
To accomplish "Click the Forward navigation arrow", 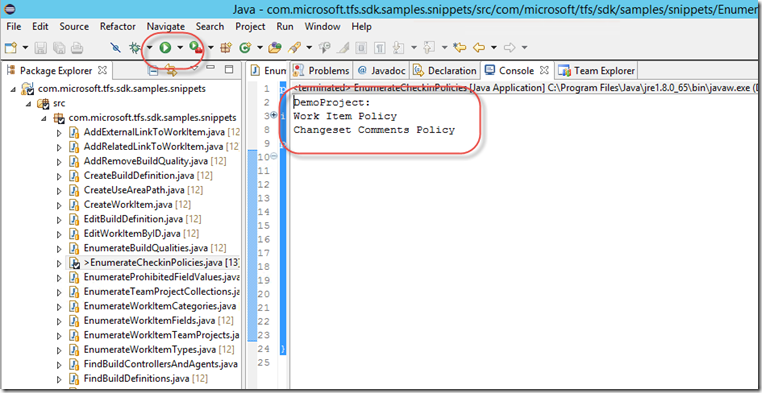I will point(509,48).
